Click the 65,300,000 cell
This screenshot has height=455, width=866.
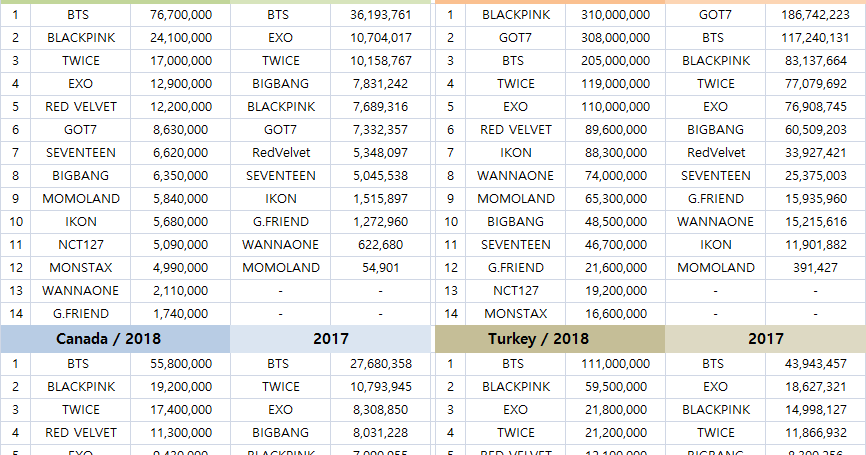point(616,199)
